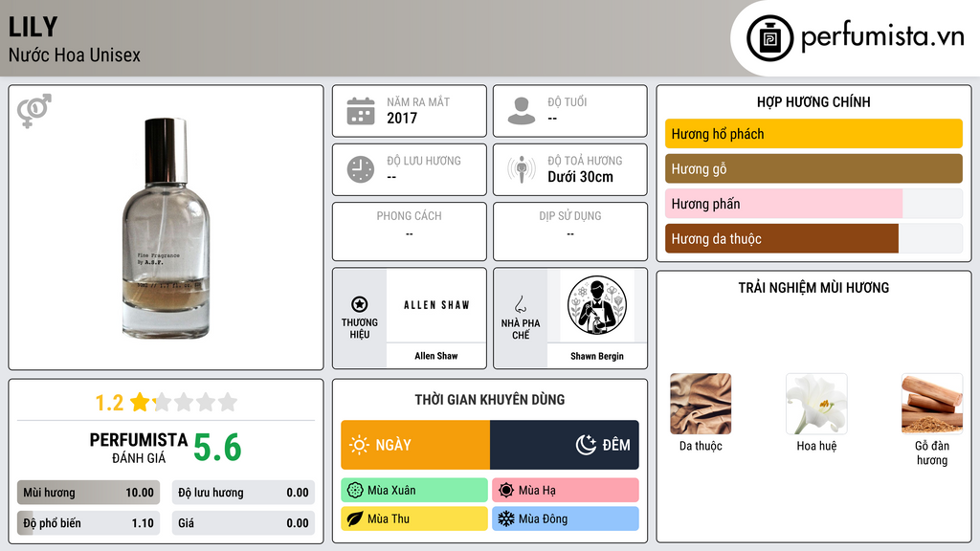Click the Hoa huệ note thumbnail
980x551 pixels.
click(x=816, y=405)
